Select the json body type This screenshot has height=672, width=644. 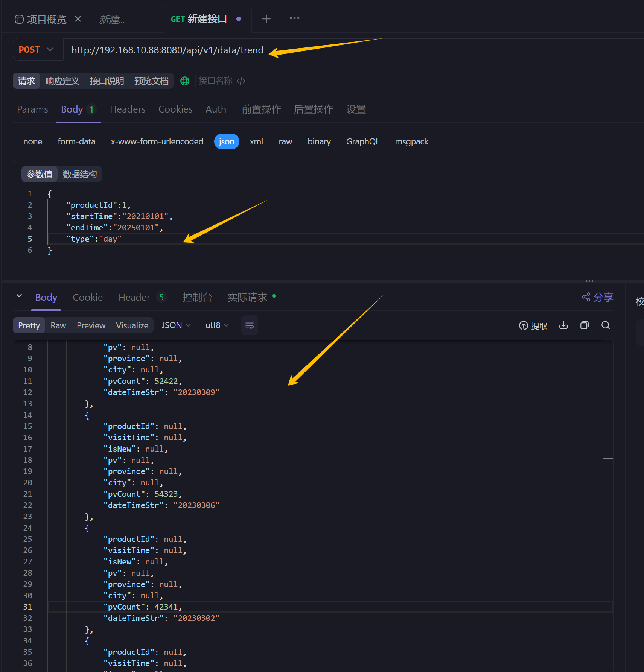227,141
